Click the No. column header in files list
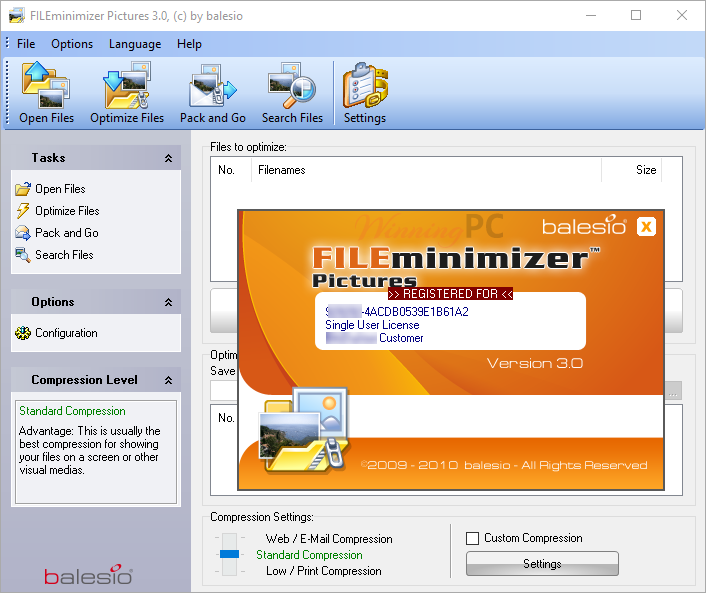The height and width of the screenshot is (593, 706). (x=231, y=170)
